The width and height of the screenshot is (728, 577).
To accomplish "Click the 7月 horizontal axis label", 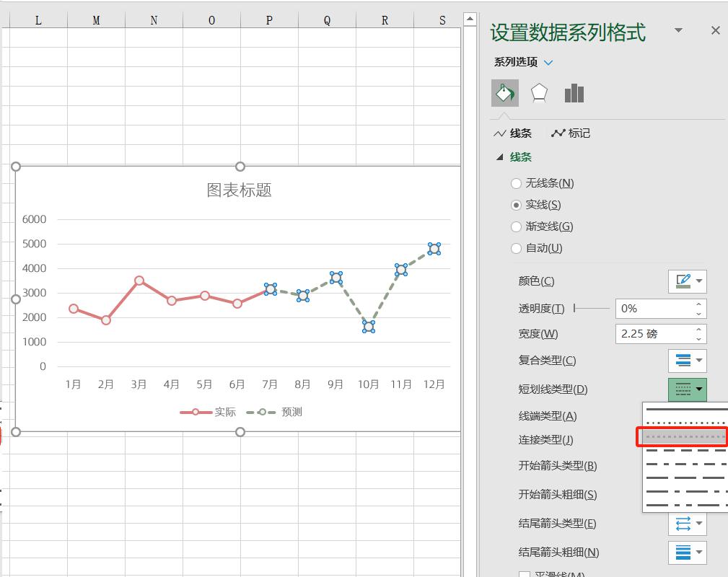I will pyautogui.click(x=269, y=384).
